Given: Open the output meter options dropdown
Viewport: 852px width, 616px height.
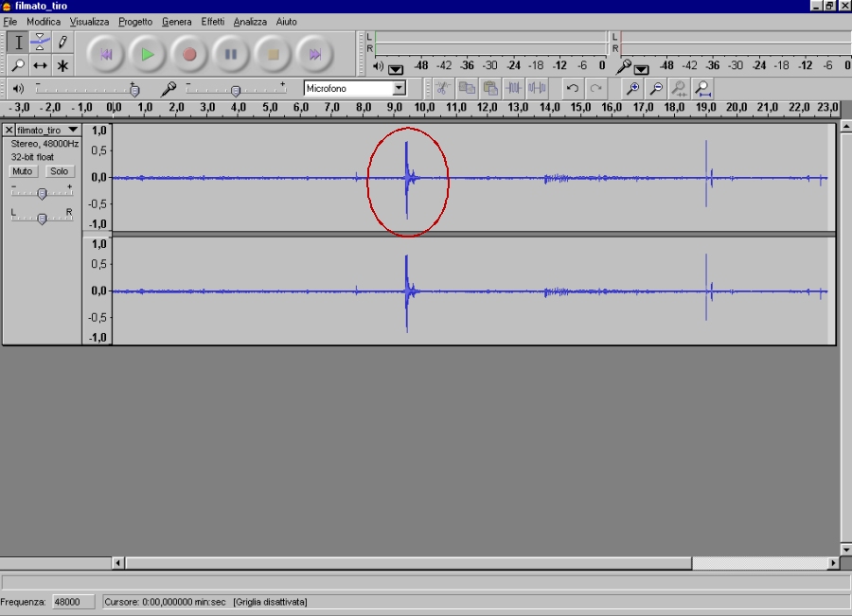Looking at the screenshot, I should coord(396,69).
